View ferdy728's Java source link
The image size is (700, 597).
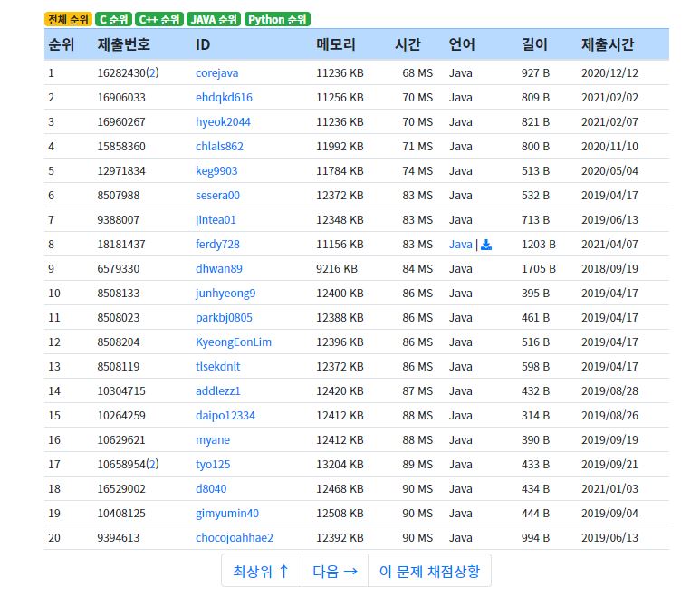tap(461, 245)
